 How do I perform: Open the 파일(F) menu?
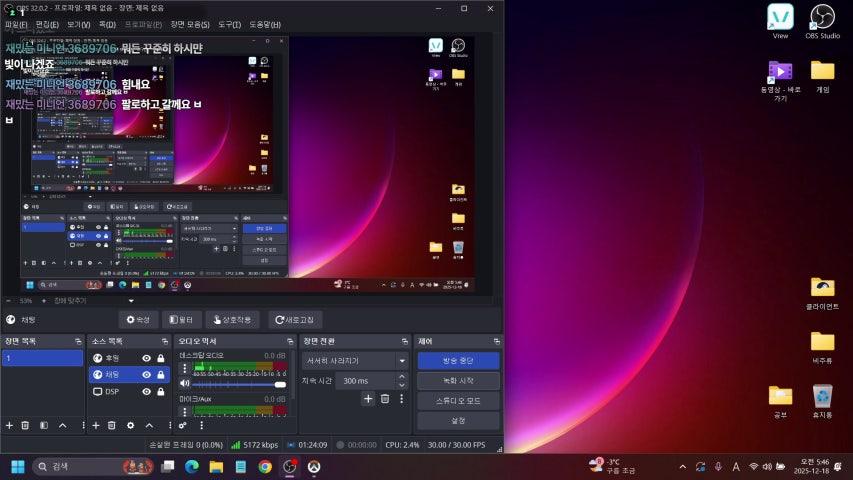pyautogui.click(x=16, y=24)
